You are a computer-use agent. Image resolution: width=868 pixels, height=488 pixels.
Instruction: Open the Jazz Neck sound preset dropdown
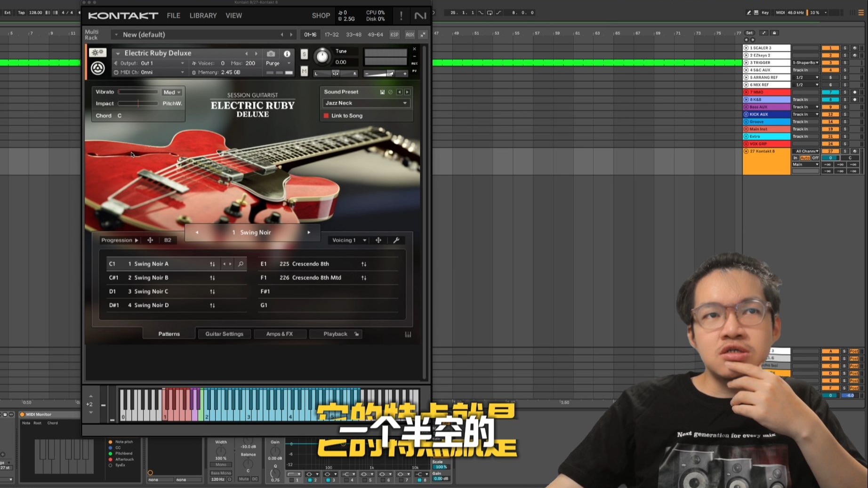tap(366, 103)
